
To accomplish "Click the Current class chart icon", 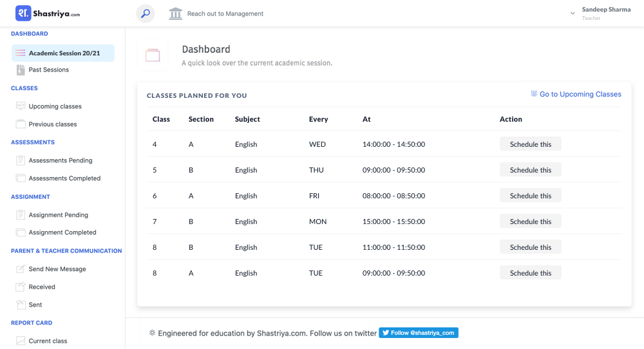I will 21,341.
